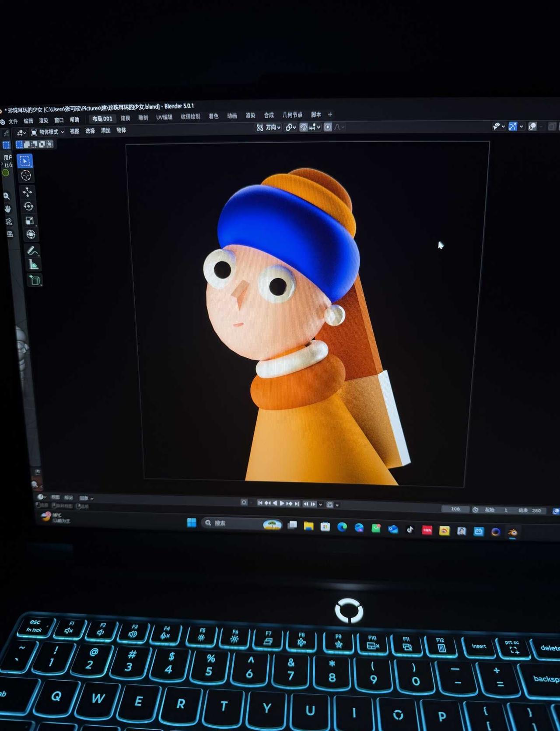Select the Rotate tool

click(x=28, y=206)
